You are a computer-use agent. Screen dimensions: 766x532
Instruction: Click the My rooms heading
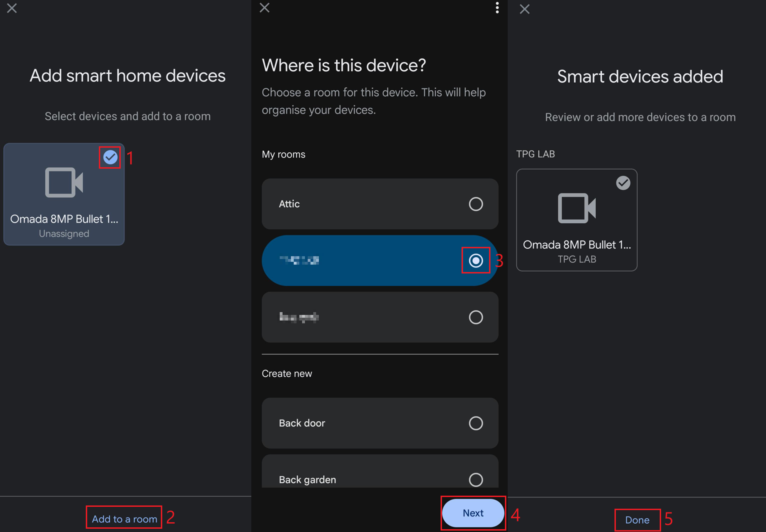[x=283, y=154]
